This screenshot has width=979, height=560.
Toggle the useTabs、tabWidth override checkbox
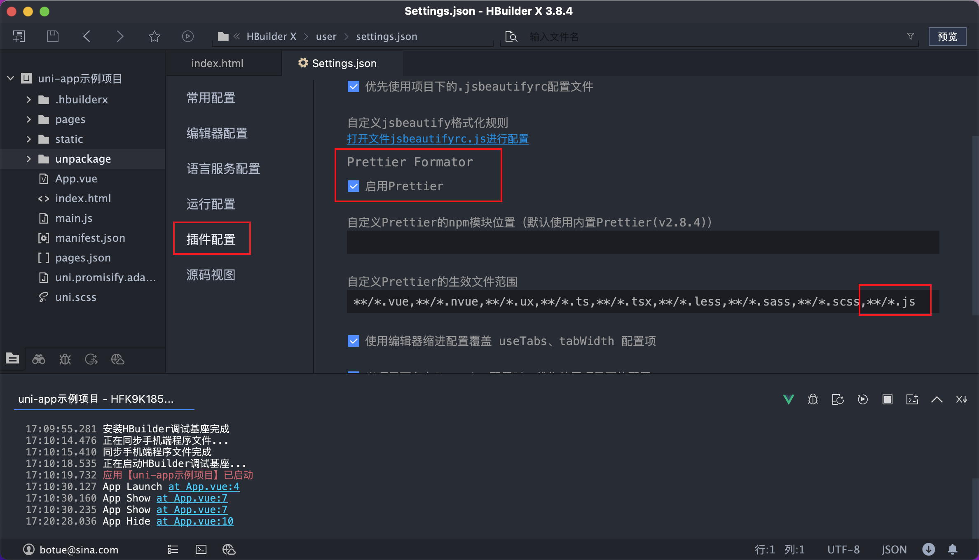354,341
